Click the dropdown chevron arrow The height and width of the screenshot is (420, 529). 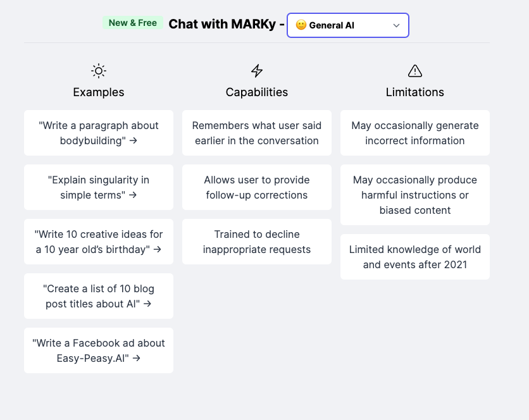click(x=397, y=25)
